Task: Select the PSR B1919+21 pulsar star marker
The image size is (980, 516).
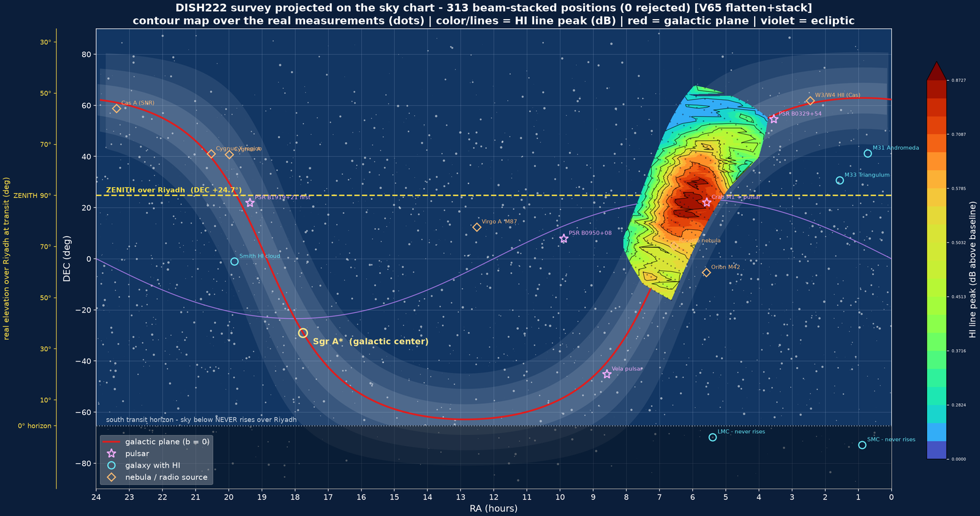Action: coord(250,203)
